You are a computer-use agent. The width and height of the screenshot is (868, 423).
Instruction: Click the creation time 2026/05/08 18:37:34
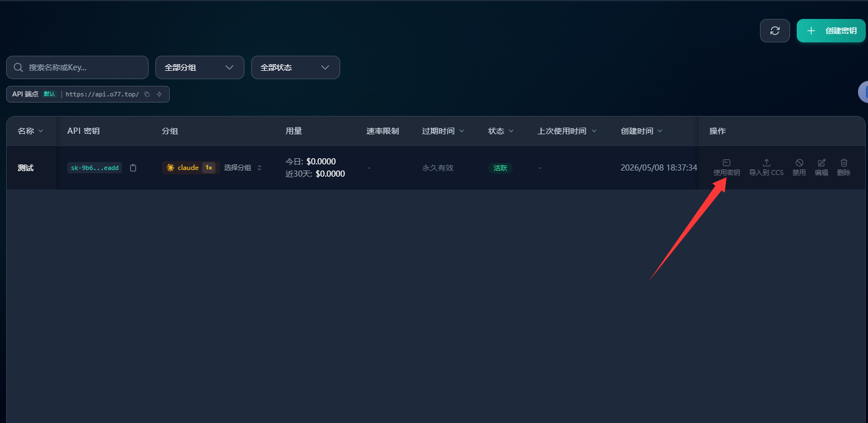pos(659,168)
